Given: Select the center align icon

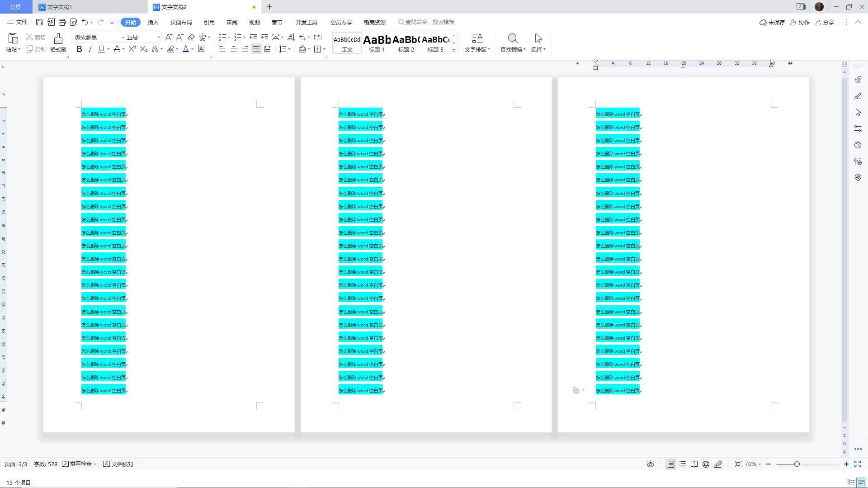Looking at the screenshot, I should point(234,49).
